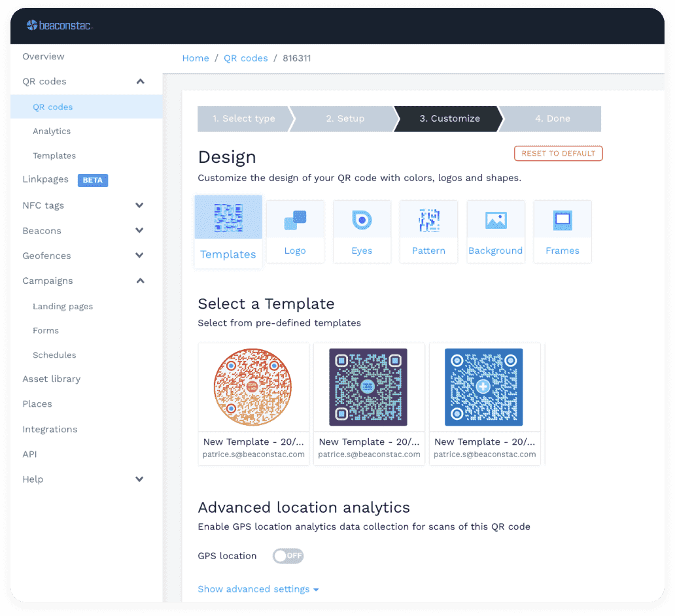Choose the orange circular QR template

pyautogui.click(x=252, y=387)
